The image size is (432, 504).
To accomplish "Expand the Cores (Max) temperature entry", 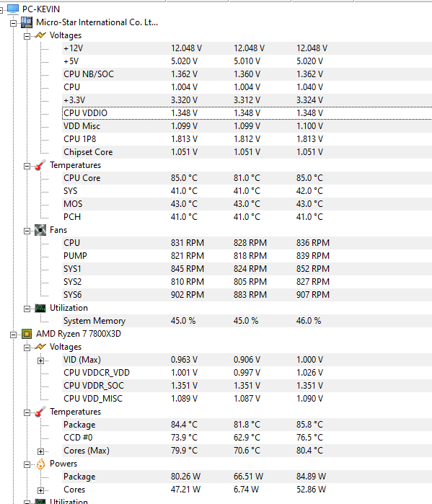I will pos(40,451).
